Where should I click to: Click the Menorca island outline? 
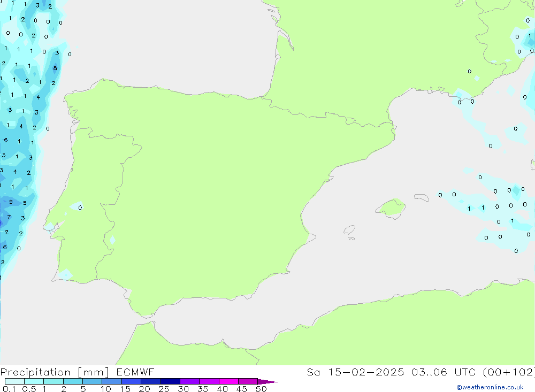tap(422, 197)
